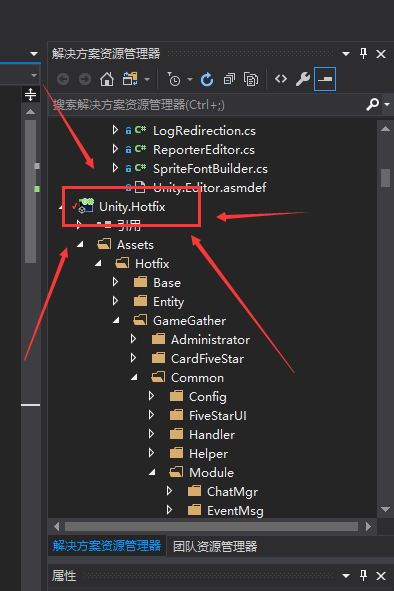
Task: Pin the Solution Explorer panel
Action: pos(363,54)
